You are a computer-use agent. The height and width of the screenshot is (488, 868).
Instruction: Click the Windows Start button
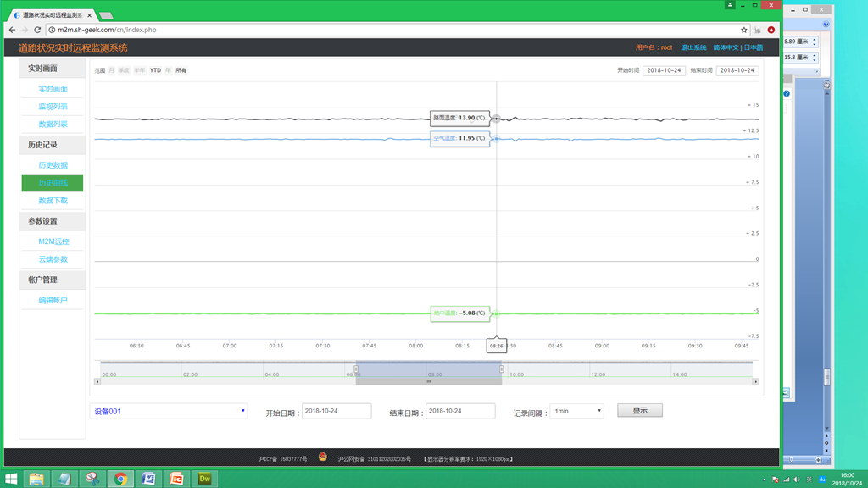pos(11,479)
